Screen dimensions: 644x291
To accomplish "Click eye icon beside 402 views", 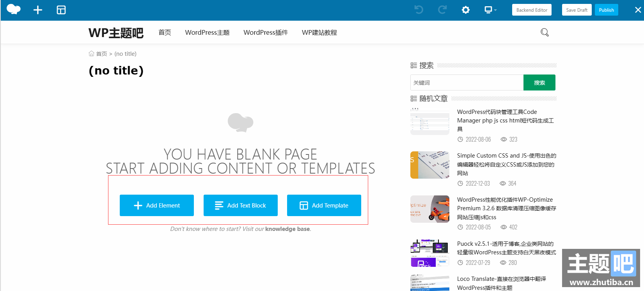I will (x=504, y=227).
